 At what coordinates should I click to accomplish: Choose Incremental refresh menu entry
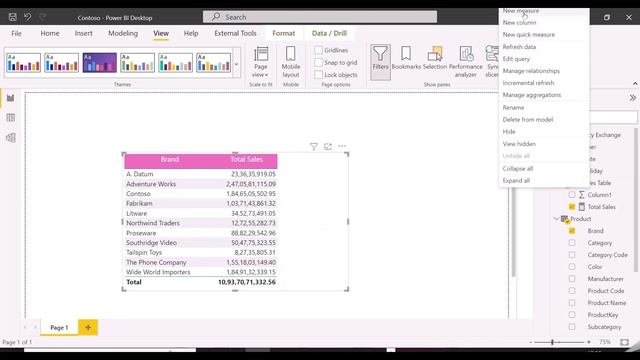(544, 83)
